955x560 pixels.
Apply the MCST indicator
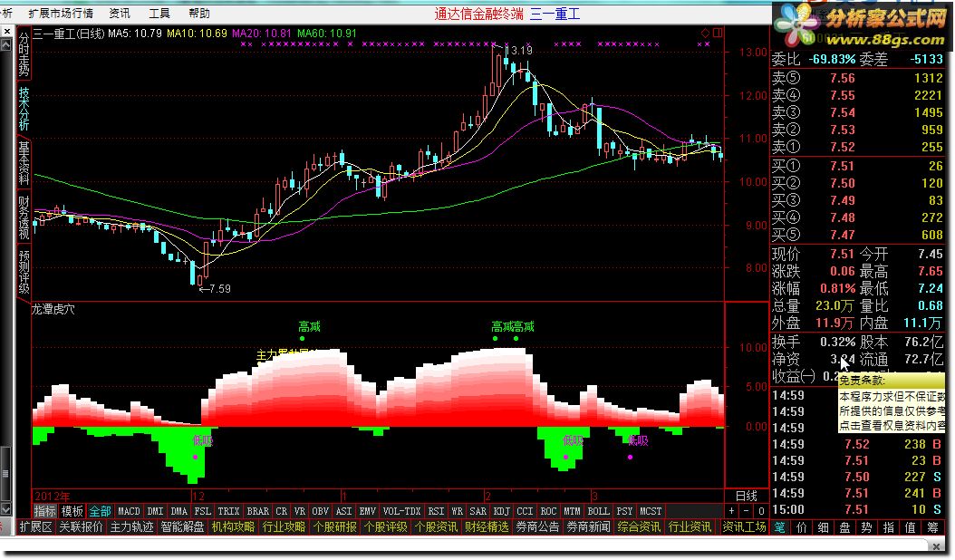coord(651,511)
